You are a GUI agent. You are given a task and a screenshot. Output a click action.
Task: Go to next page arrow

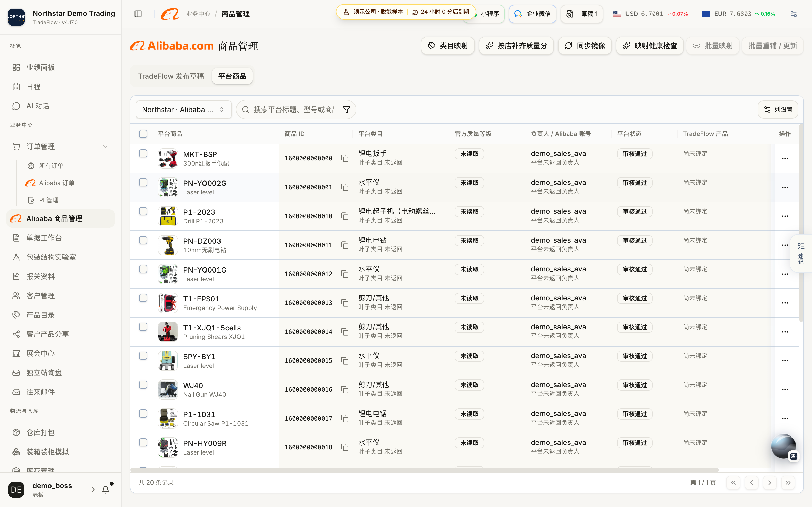point(770,482)
